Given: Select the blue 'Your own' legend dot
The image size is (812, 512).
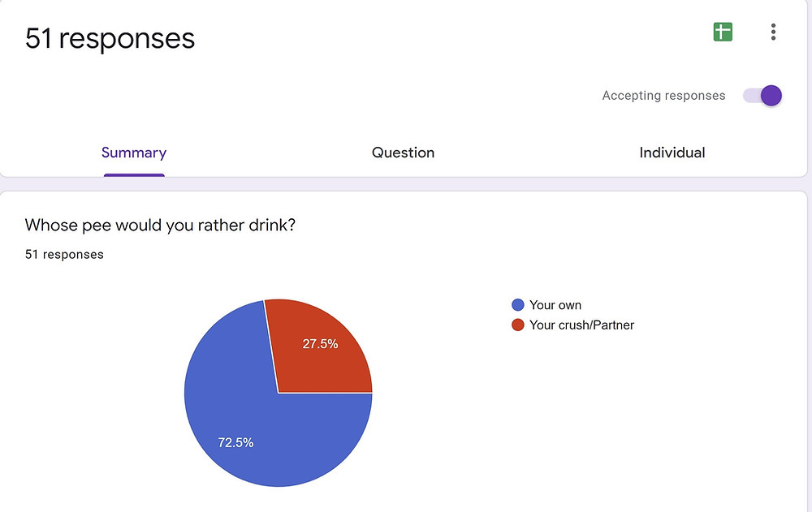Looking at the screenshot, I should click(518, 305).
